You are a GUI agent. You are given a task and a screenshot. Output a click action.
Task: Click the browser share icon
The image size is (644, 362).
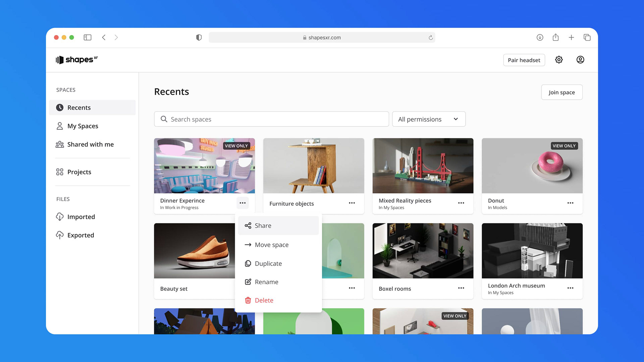click(555, 38)
